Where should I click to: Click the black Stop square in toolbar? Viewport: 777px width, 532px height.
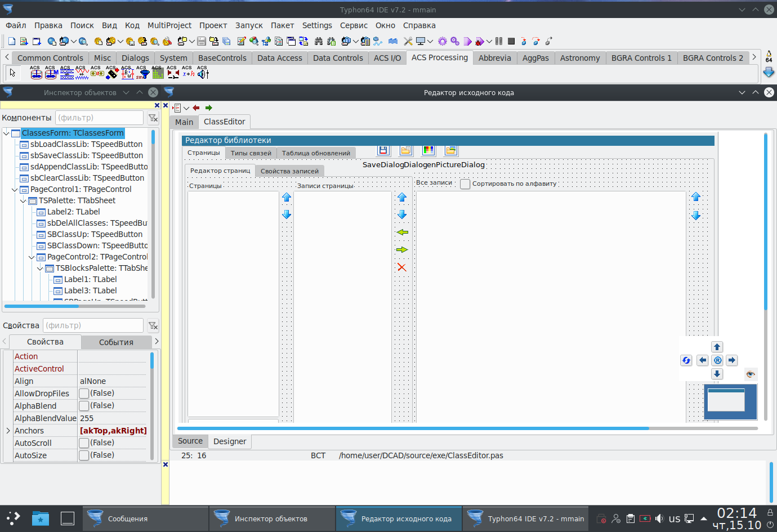511,41
